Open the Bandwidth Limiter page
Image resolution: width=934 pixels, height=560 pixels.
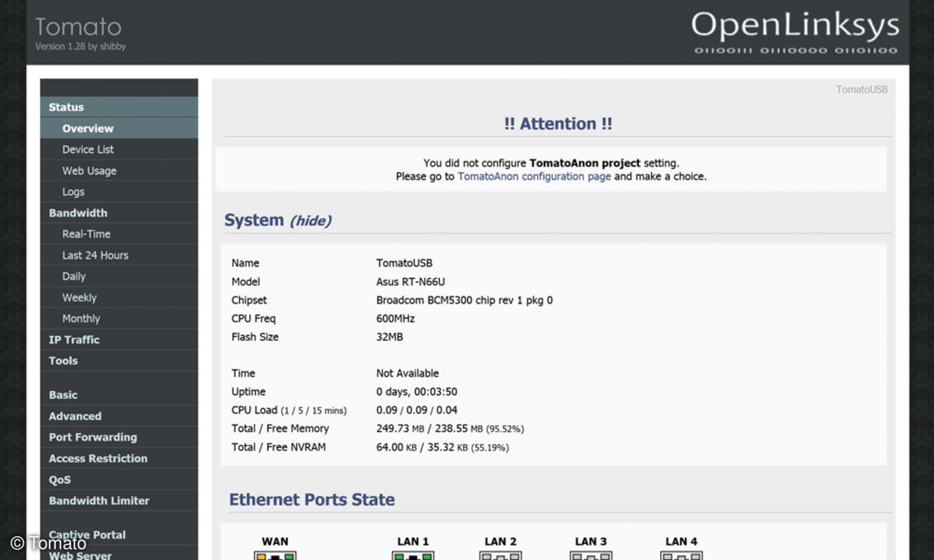tap(99, 501)
